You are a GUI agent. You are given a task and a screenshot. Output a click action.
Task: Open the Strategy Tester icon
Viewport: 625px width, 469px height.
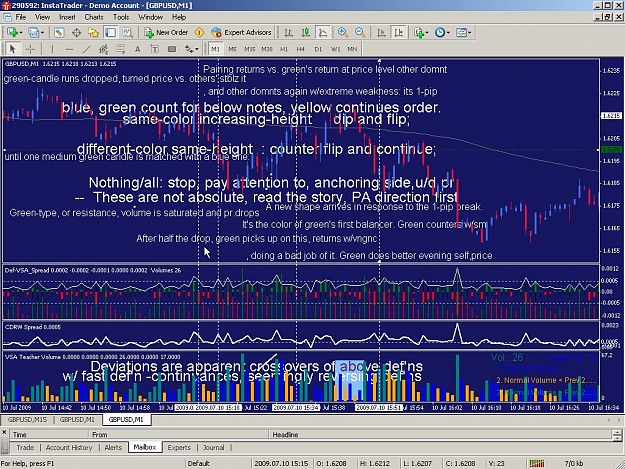coord(128,32)
